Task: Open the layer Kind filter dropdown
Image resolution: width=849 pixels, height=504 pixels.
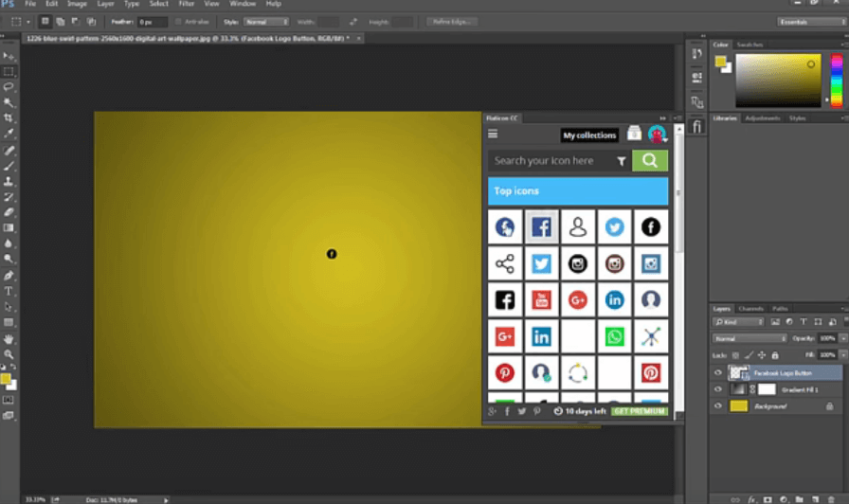Action: [x=738, y=321]
